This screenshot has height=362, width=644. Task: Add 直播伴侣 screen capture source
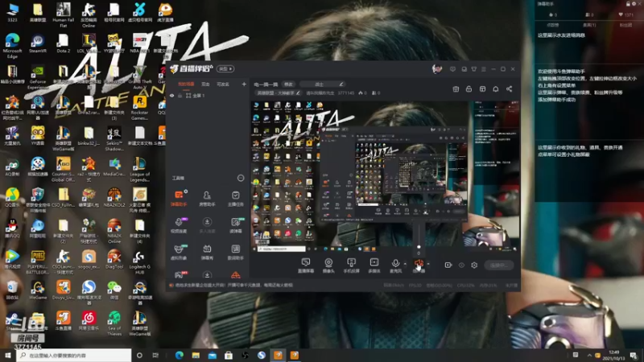[x=306, y=265]
